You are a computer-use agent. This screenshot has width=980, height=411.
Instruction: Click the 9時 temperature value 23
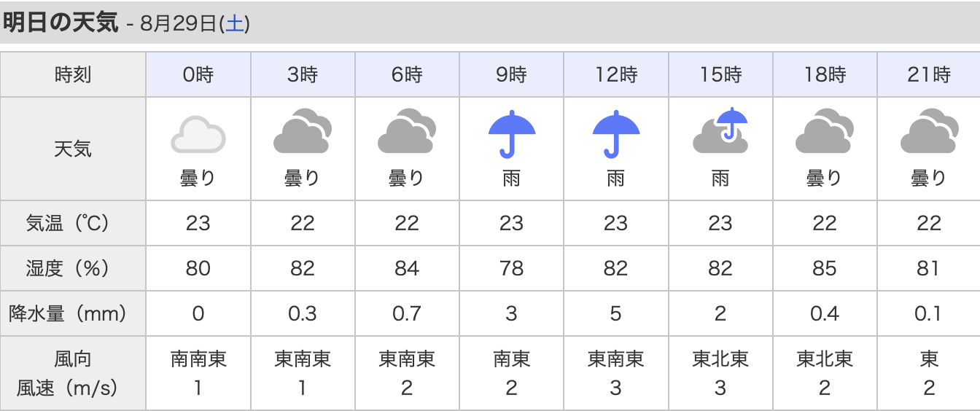(x=512, y=223)
